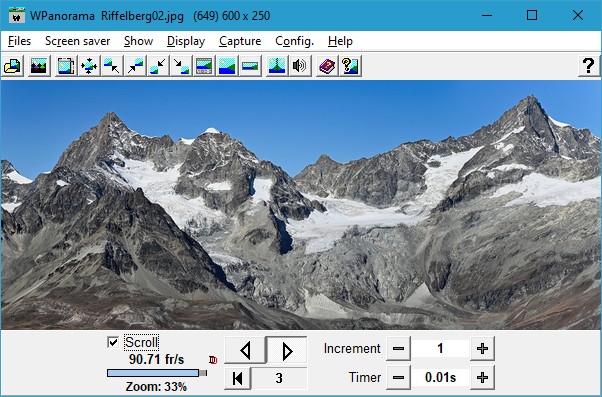This screenshot has width=602, height=397.
Task: Open the Show menu
Action: (x=138, y=41)
